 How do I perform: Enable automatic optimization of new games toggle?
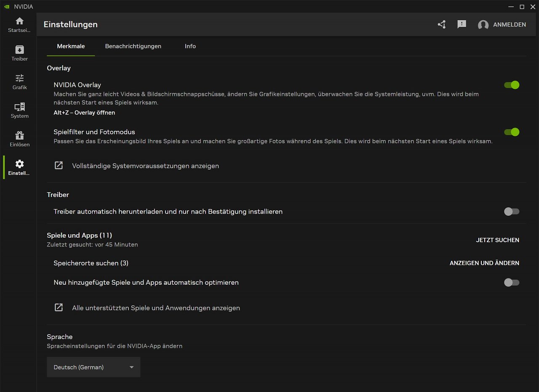click(512, 283)
